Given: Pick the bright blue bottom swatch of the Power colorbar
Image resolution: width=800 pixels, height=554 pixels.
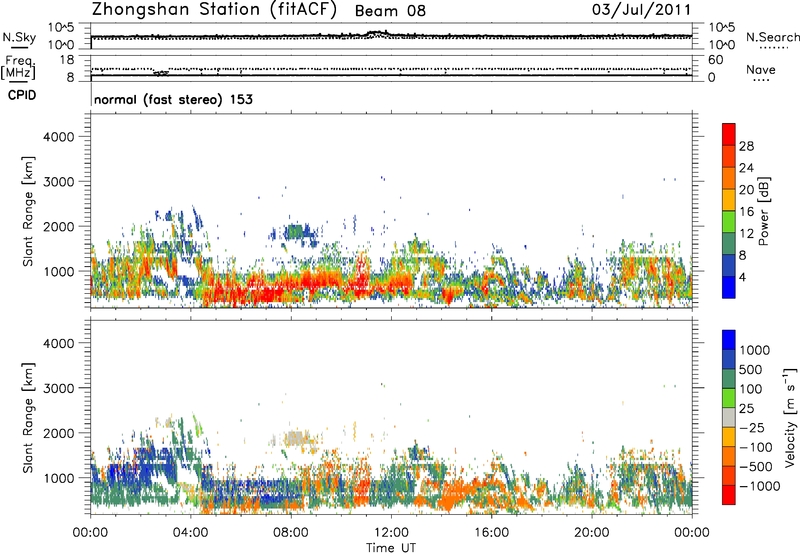Looking at the screenshot, I should tap(729, 288).
